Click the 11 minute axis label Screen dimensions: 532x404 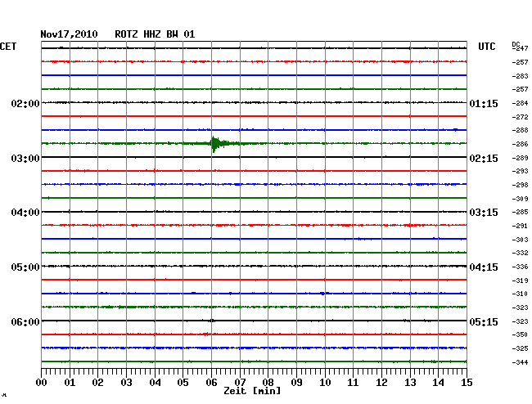click(x=353, y=383)
